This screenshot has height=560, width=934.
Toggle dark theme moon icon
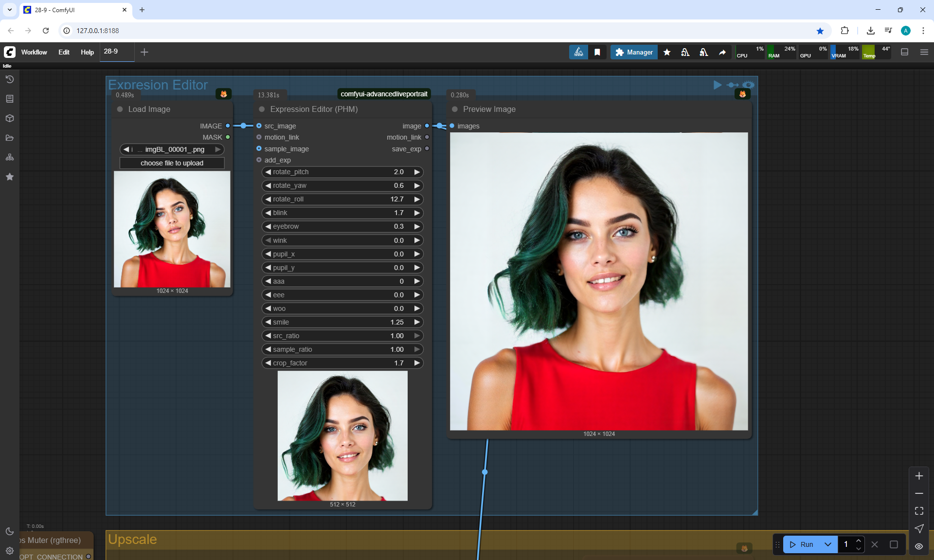[9, 531]
